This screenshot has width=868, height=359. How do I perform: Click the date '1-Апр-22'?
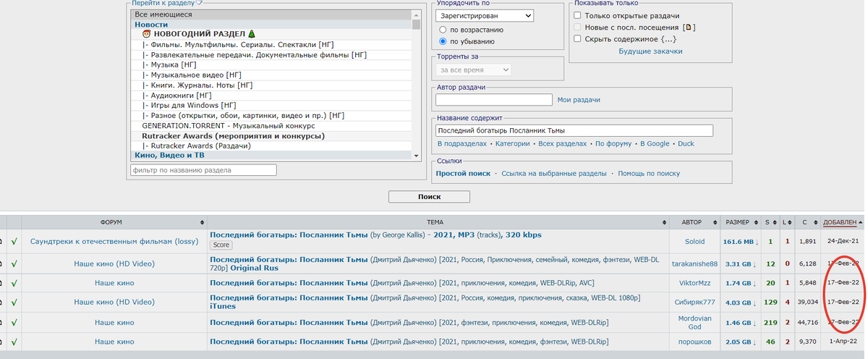843,342
